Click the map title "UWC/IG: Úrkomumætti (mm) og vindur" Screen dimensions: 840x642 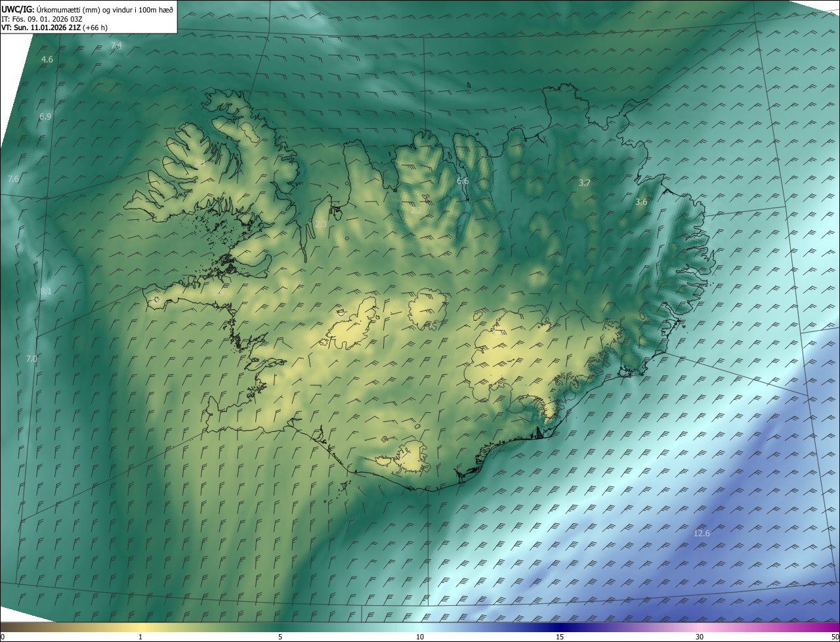pyautogui.click(x=87, y=9)
